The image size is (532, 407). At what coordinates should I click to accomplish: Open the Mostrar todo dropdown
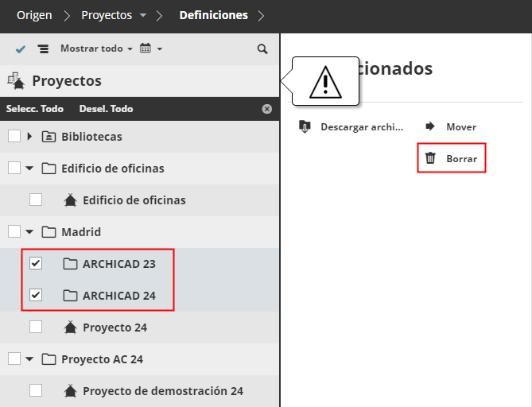96,48
